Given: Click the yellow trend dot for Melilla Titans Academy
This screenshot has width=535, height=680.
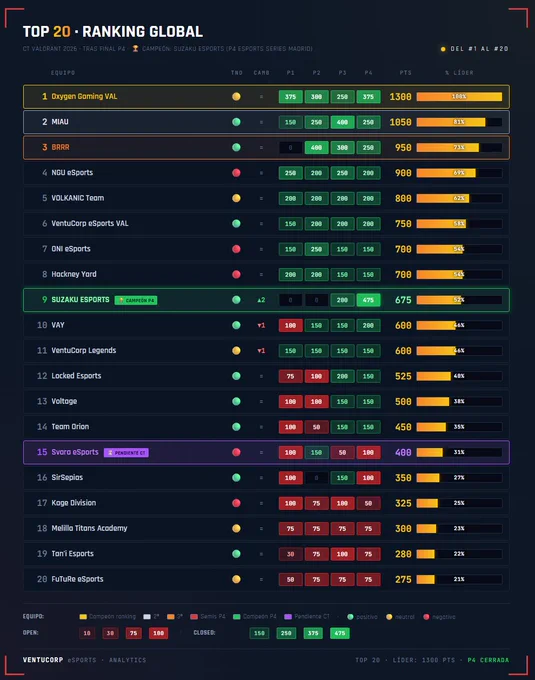Looking at the screenshot, I should (236, 528).
